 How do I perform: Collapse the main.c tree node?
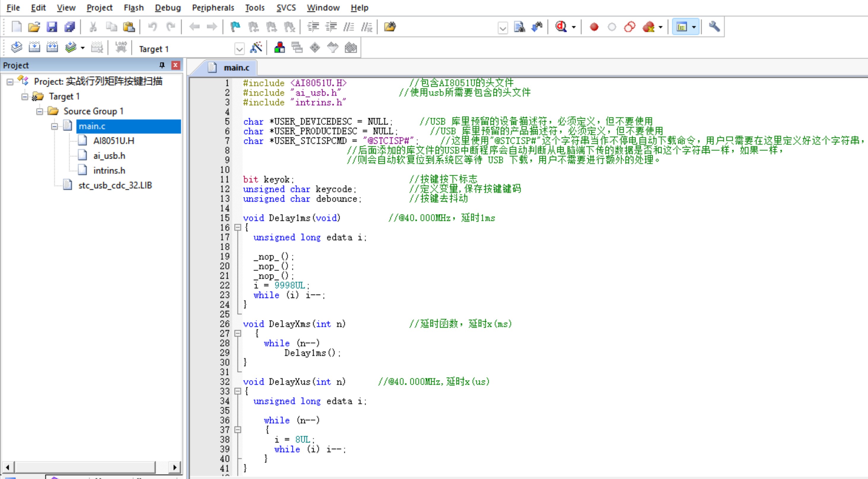point(54,127)
